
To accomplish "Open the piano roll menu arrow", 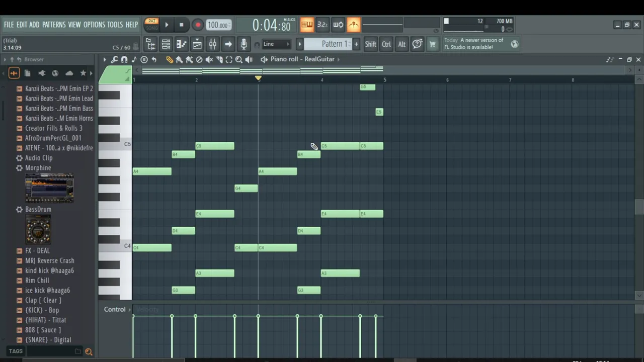I will coord(105,59).
